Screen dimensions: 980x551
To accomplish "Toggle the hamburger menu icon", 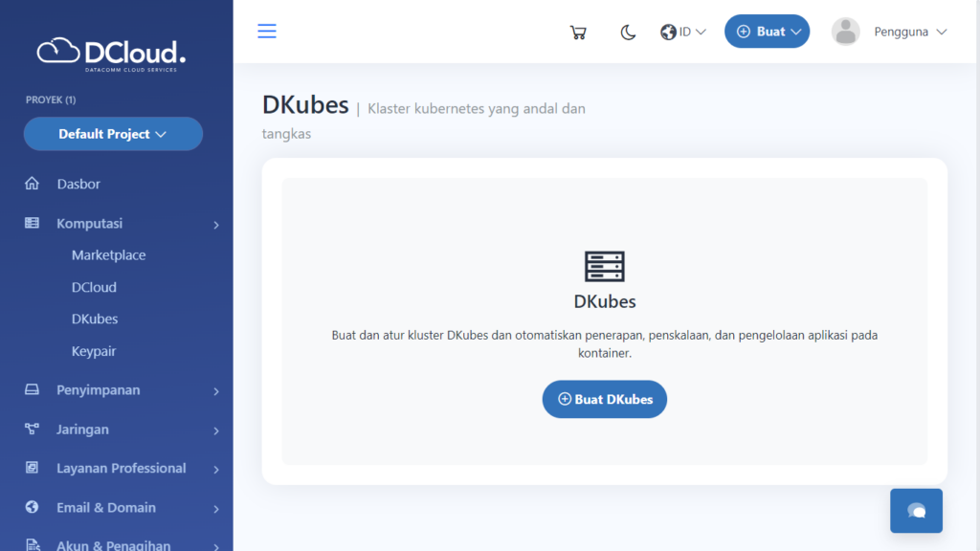I will point(267,32).
